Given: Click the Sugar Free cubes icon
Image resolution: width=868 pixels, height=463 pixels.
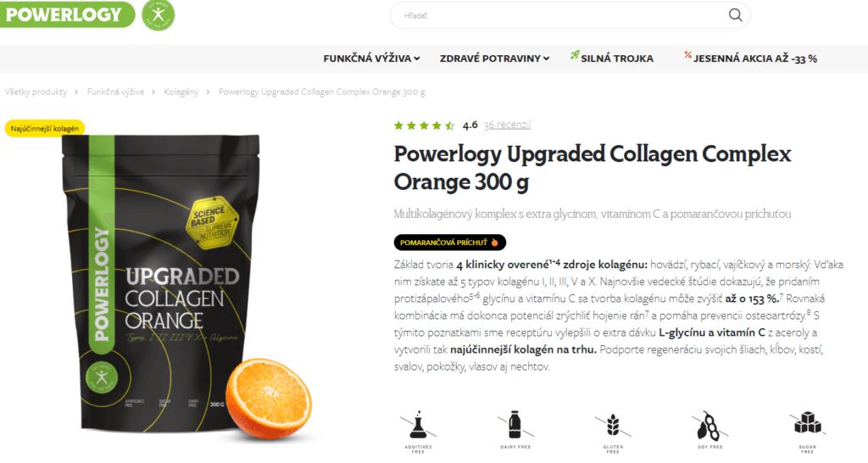Looking at the screenshot, I should [x=807, y=423].
